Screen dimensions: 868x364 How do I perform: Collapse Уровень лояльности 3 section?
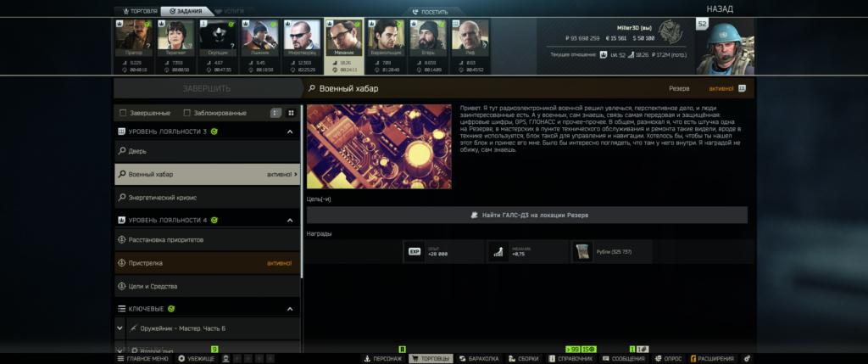point(290,132)
